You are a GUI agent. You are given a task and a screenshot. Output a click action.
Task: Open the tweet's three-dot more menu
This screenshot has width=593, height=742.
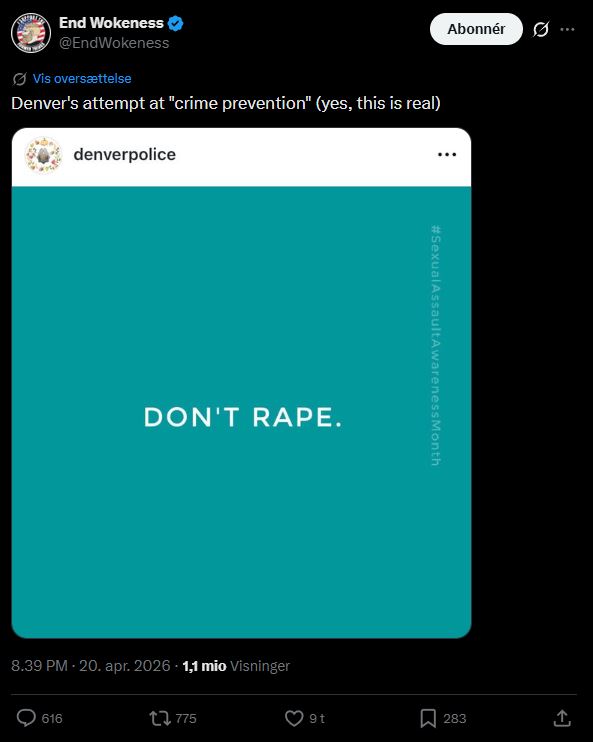tap(567, 29)
